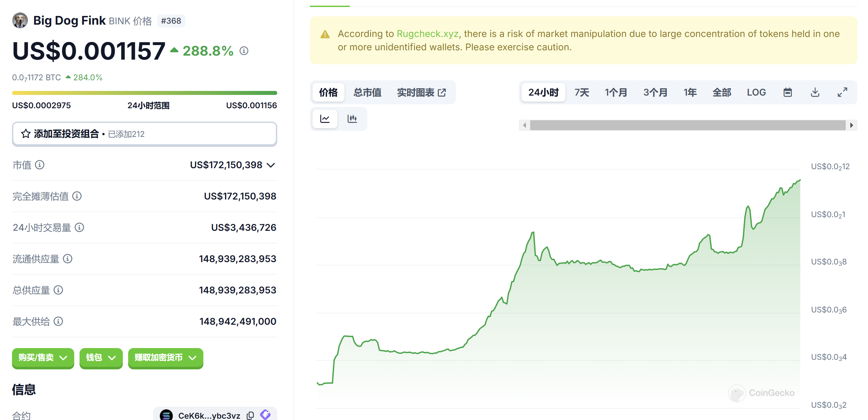Click the max supply 148,942,491,000
Image resolution: width=868 pixels, height=420 pixels.
pyautogui.click(x=238, y=321)
